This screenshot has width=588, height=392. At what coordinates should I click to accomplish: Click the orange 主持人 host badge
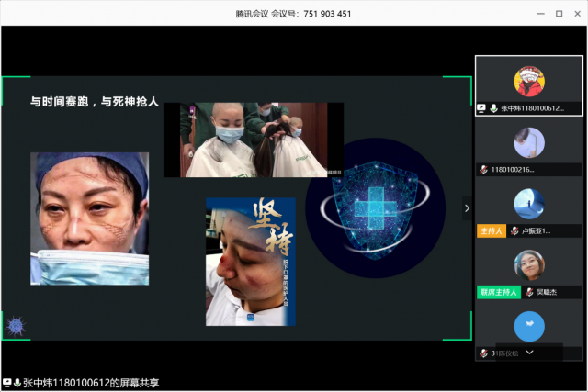click(x=492, y=230)
